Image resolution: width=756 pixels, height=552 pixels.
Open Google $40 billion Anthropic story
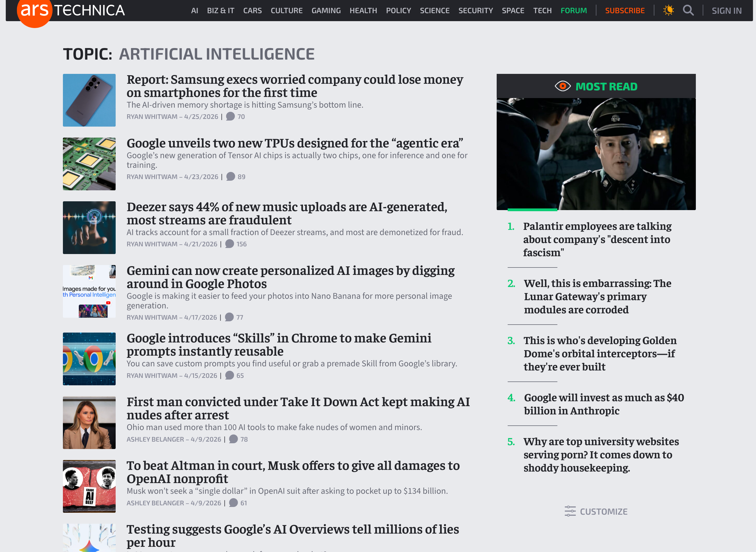click(x=604, y=404)
